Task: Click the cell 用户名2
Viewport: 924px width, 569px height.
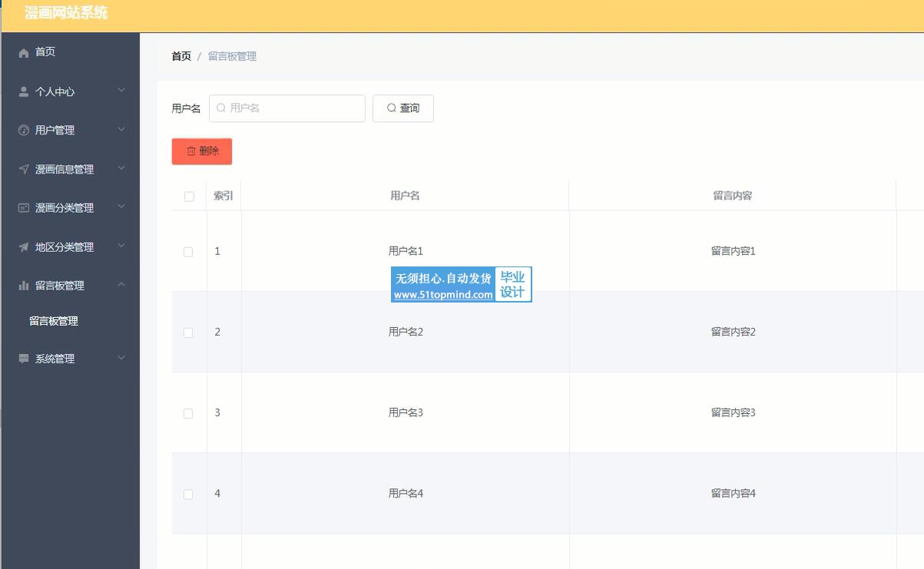Action: (x=406, y=332)
